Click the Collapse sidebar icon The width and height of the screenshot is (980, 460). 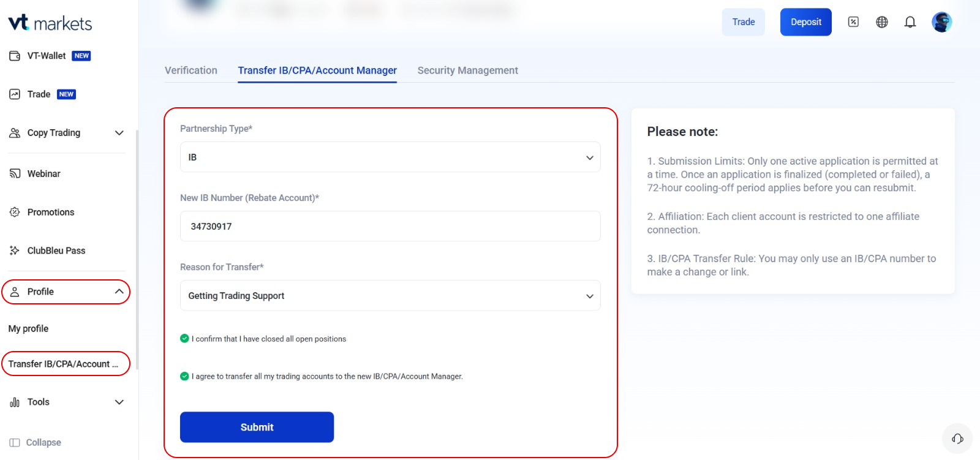pos(15,443)
